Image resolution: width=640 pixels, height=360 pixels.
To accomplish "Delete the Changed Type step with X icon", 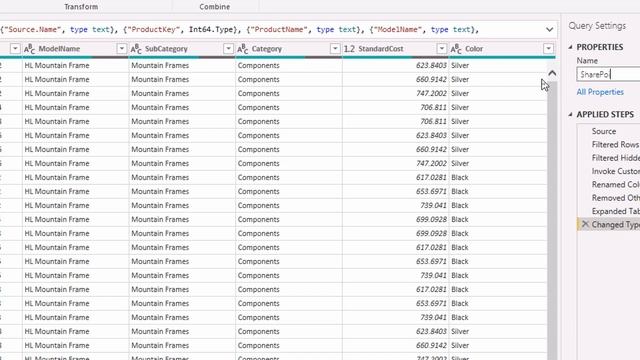I will [x=585, y=224].
